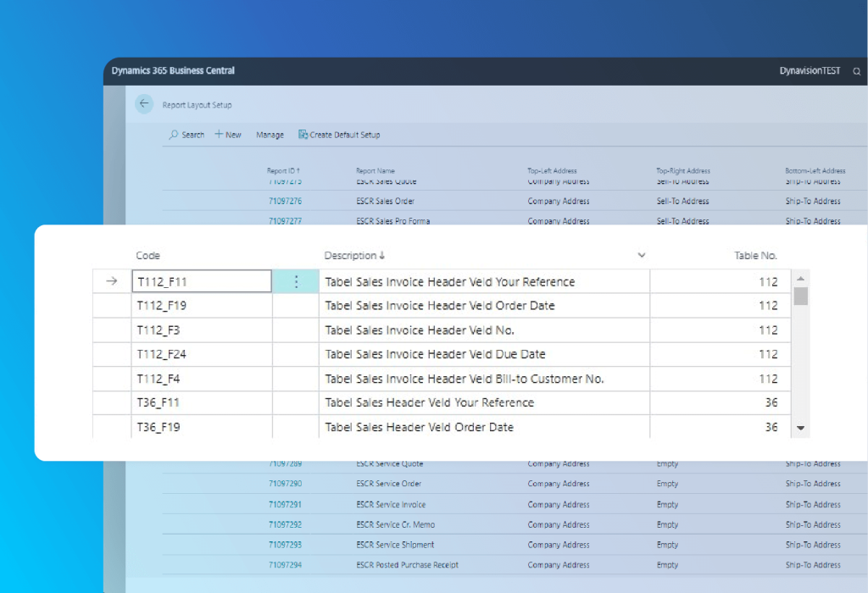Click the Create Default Setup icon
The width and height of the screenshot is (868, 593).
click(x=303, y=134)
